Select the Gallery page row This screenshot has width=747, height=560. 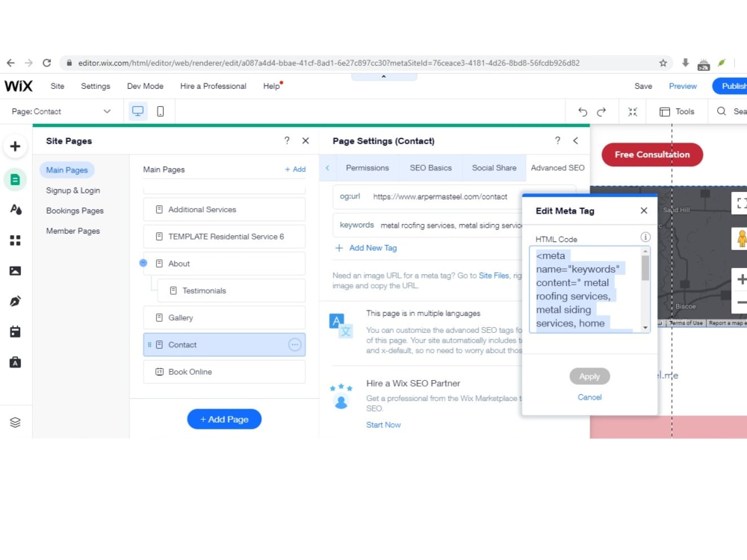224,317
